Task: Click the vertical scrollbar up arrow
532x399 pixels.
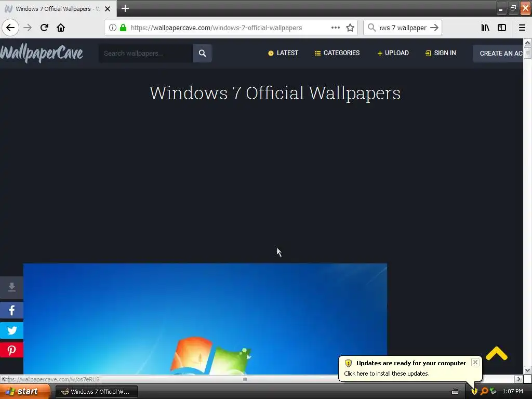Action: click(x=527, y=43)
